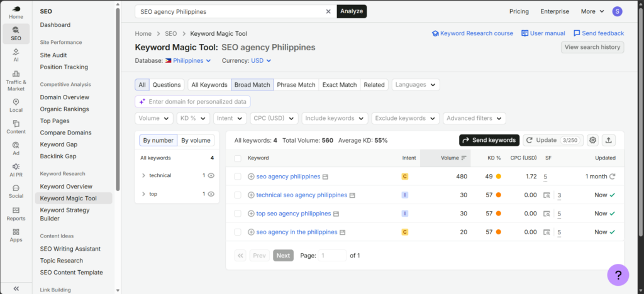Switch grouping to By volume
Screen dimensions: 644x294
196,140
